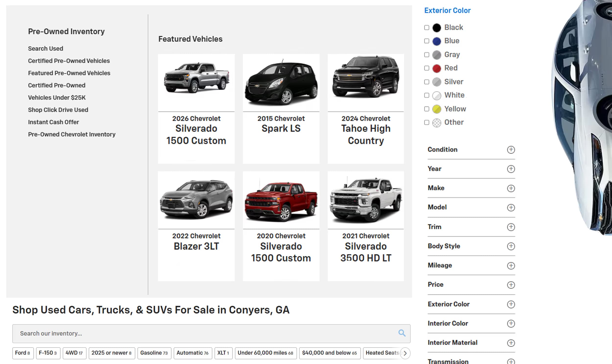Screen dimensions: 612x364
Task: Enable the Yellow color checkbox
Action: click(x=426, y=109)
